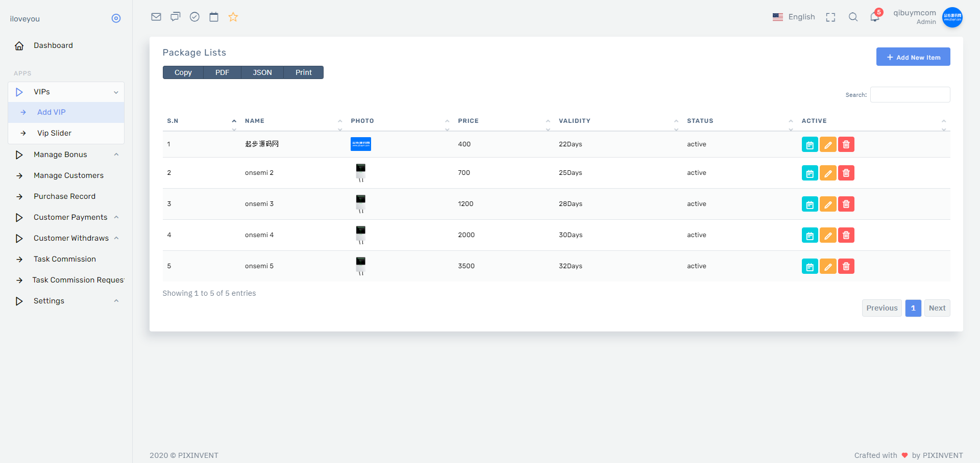Expand the Manage Bonus menu
The height and width of the screenshot is (463, 980).
tap(66, 155)
